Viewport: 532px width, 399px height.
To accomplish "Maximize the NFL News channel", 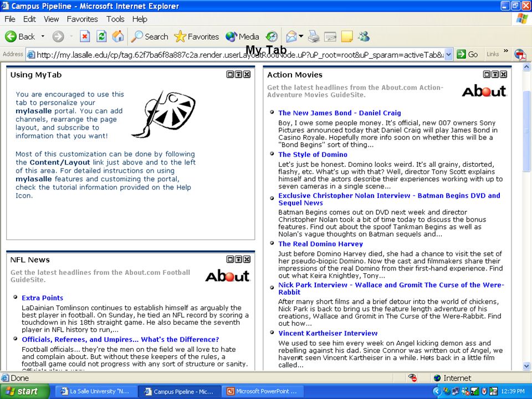I will point(230,259).
